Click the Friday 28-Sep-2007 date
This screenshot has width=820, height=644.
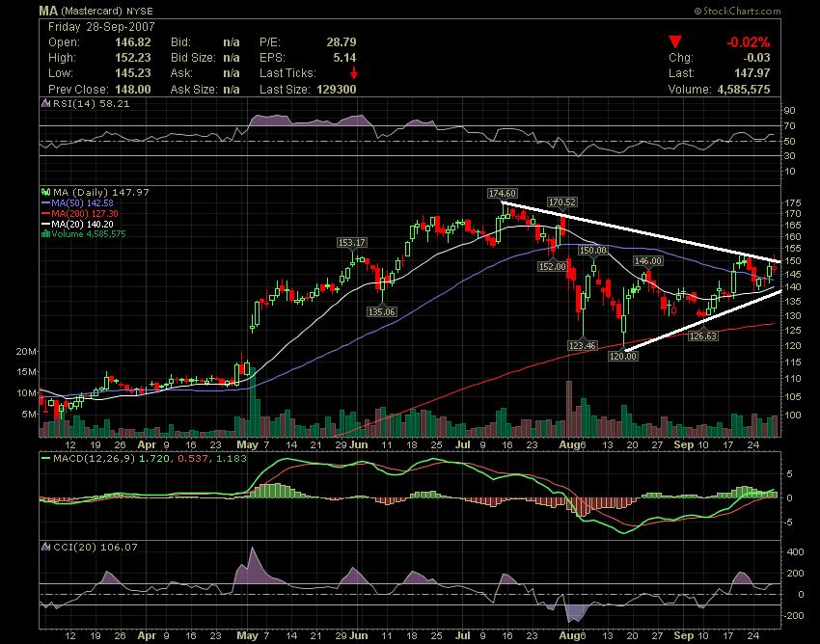[x=101, y=27]
